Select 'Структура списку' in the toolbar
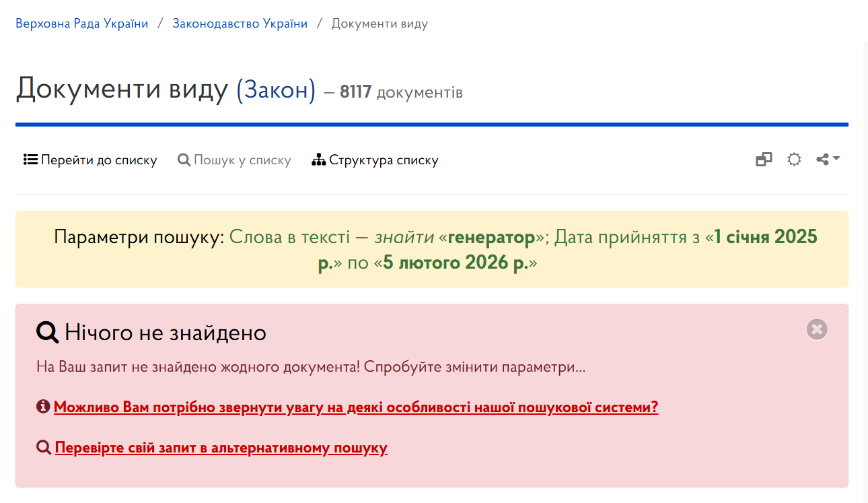Image resolution: width=868 pixels, height=503 pixels. point(383,160)
